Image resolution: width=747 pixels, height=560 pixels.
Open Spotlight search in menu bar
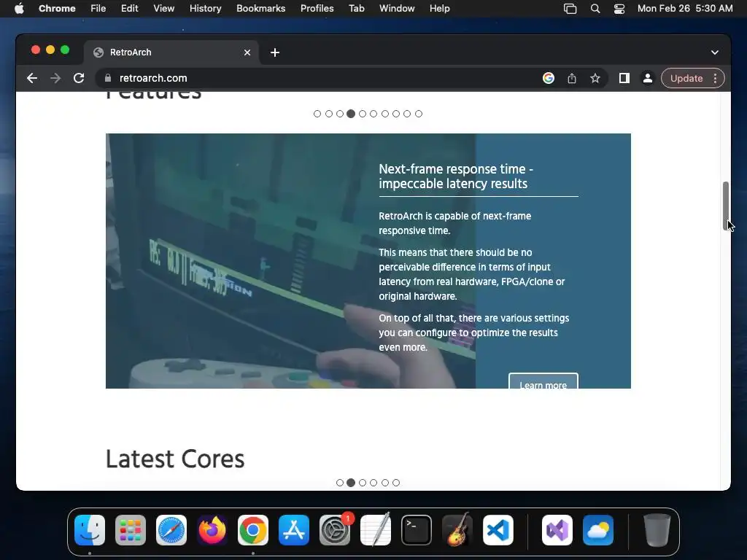(595, 9)
